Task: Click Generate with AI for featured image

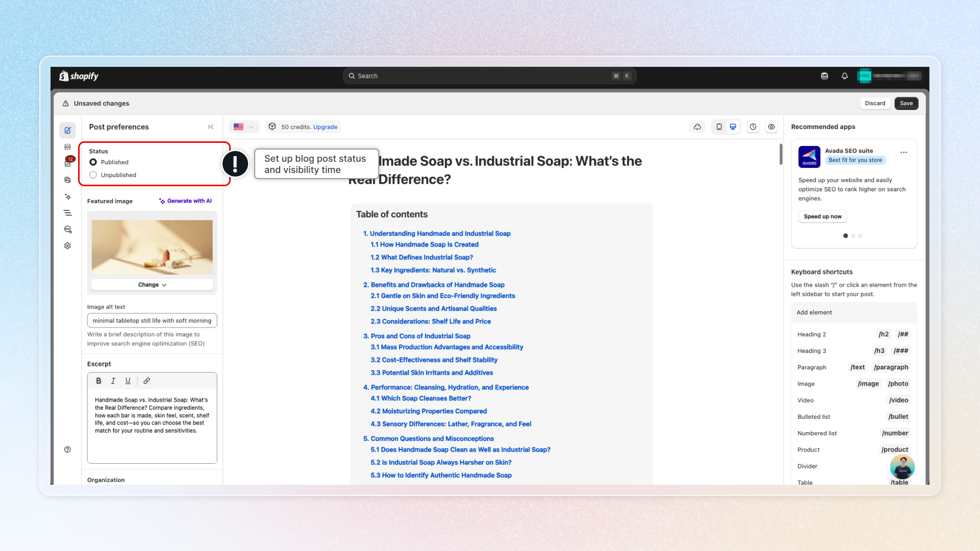Action: (x=185, y=201)
